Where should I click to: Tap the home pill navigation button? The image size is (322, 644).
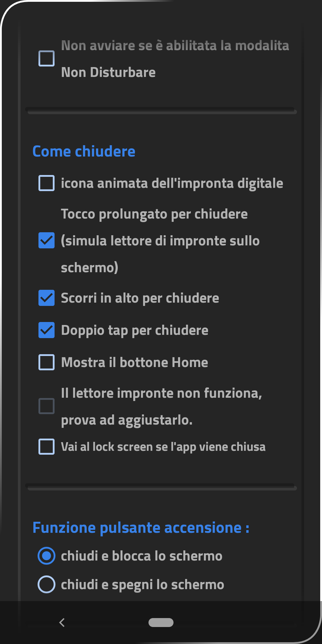tap(161, 622)
